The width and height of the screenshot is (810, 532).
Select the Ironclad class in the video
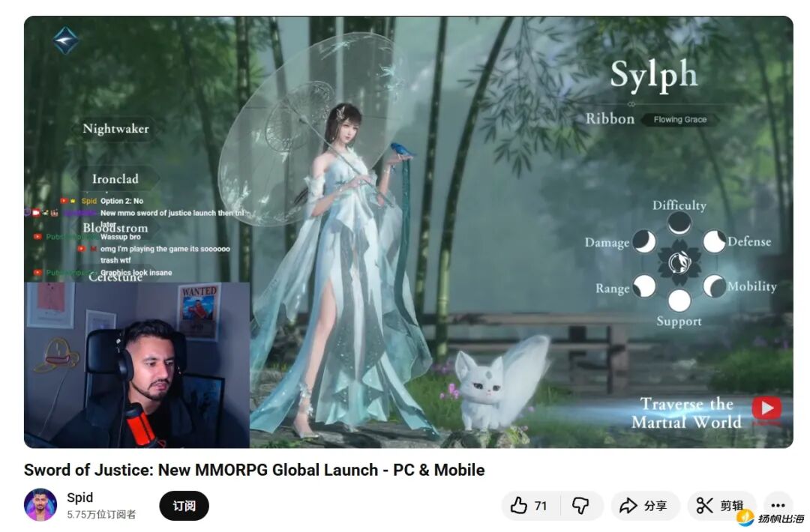tap(115, 179)
